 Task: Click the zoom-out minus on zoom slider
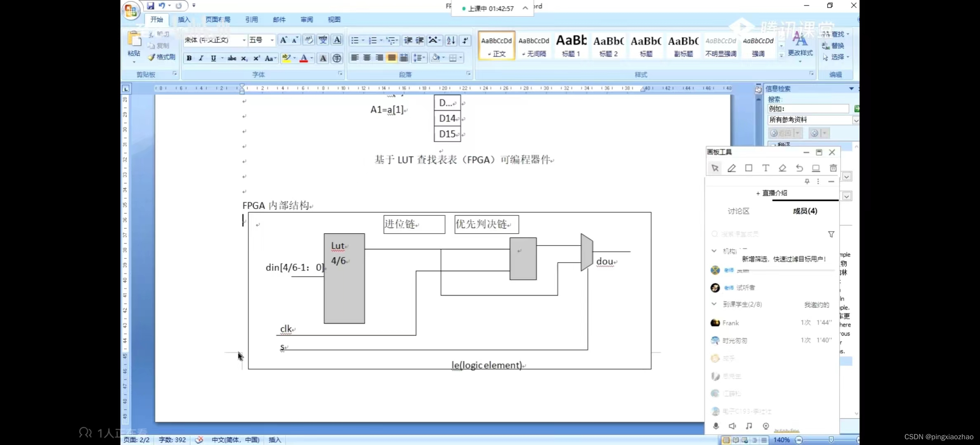[799, 440]
